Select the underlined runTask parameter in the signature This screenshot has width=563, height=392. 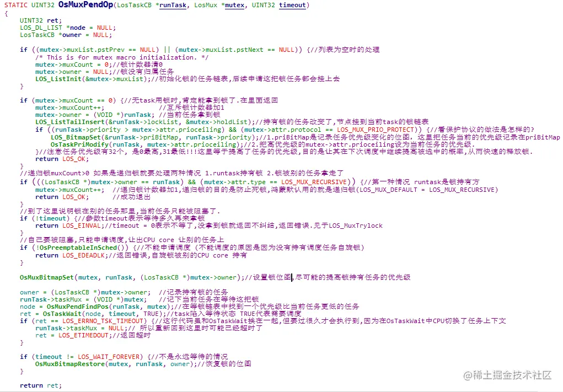click(173, 5)
